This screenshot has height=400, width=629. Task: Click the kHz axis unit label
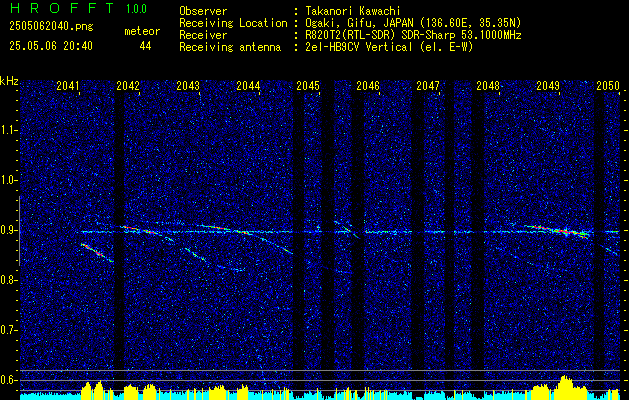(x=9, y=81)
